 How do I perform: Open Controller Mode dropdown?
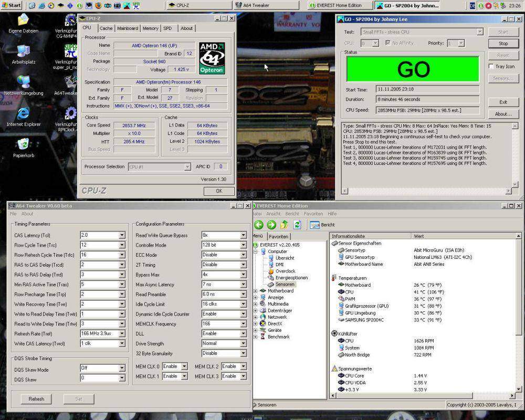coord(244,245)
